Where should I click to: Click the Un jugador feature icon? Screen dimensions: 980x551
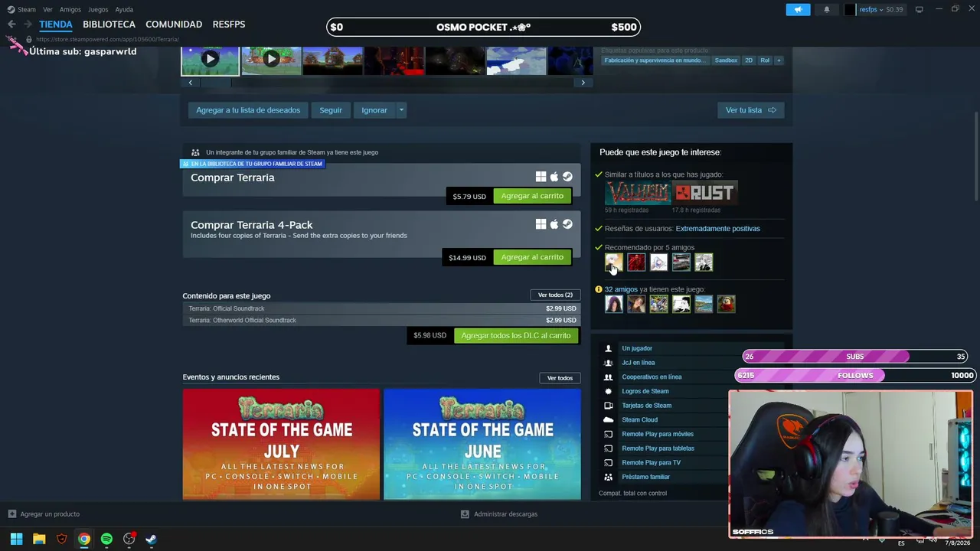point(609,348)
